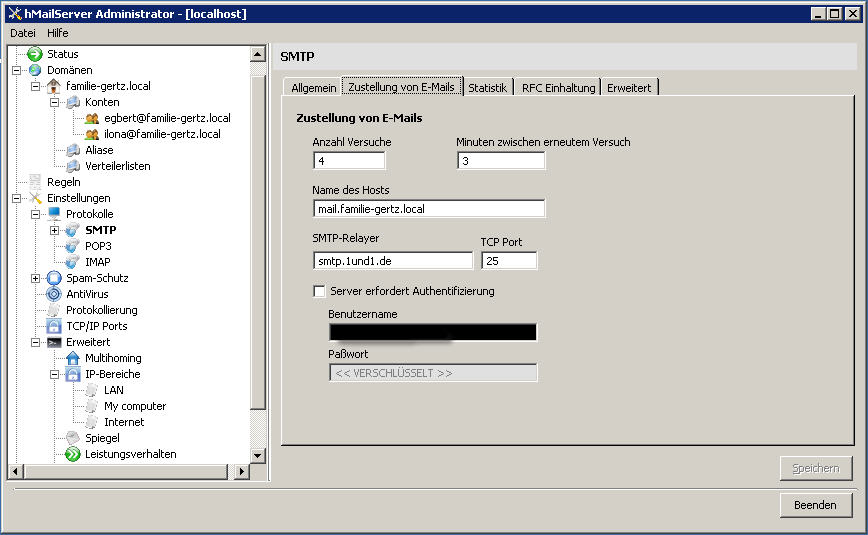The height and width of the screenshot is (535, 868).
Task: Click the Spiegel icon in the tree
Action: (73, 438)
